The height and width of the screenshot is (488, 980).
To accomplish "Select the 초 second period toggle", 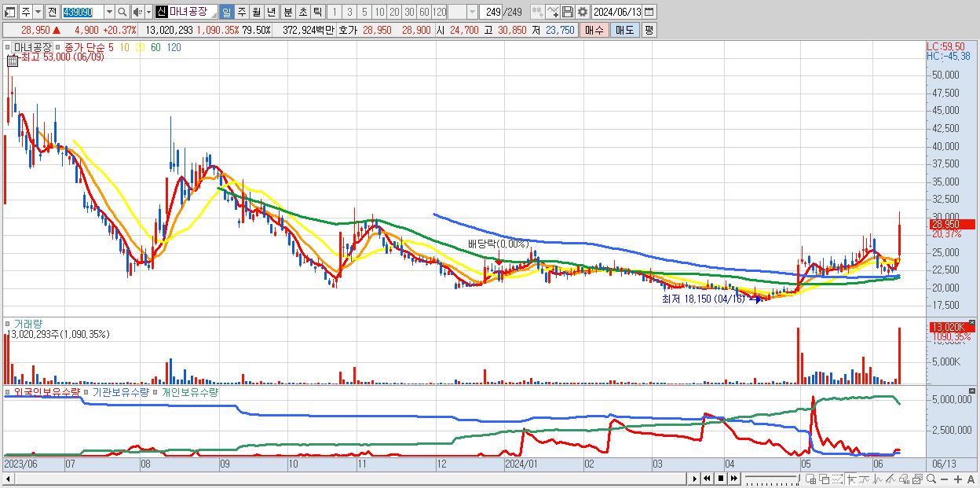I will (x=302, y=12).
